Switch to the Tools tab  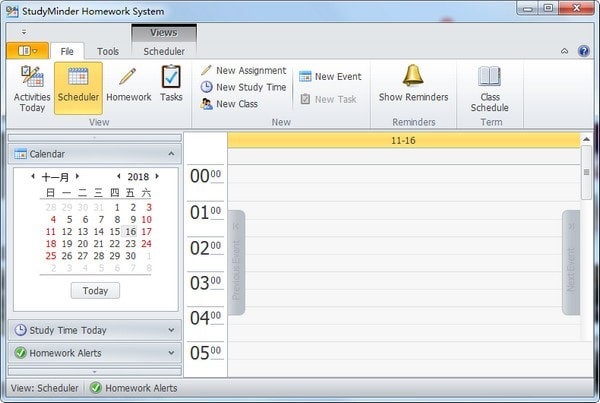click(x=108, y=51)
